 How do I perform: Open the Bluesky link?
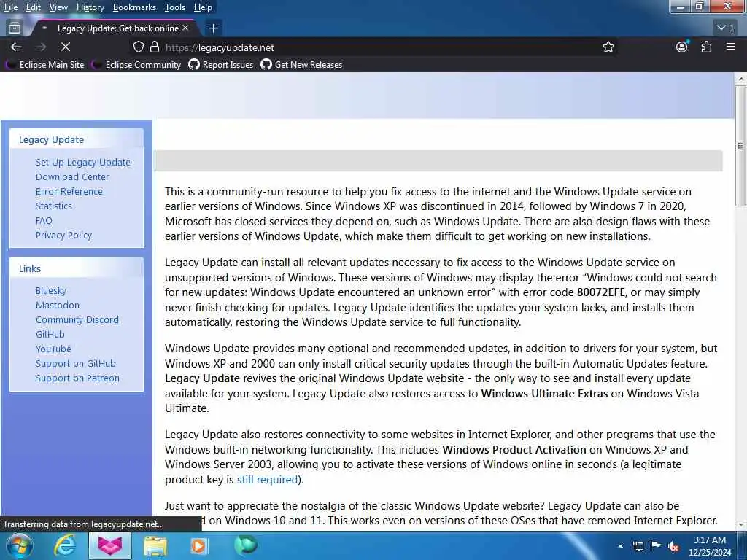point(51,290)
